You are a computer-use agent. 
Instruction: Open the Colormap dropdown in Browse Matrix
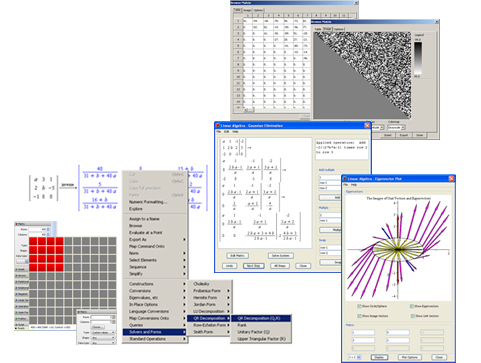click(396, 128)
